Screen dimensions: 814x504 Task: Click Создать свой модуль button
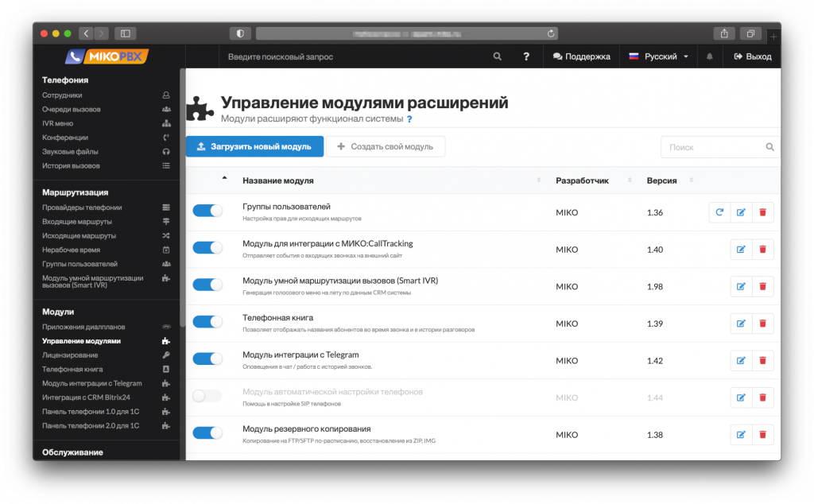tap(385, 147)
